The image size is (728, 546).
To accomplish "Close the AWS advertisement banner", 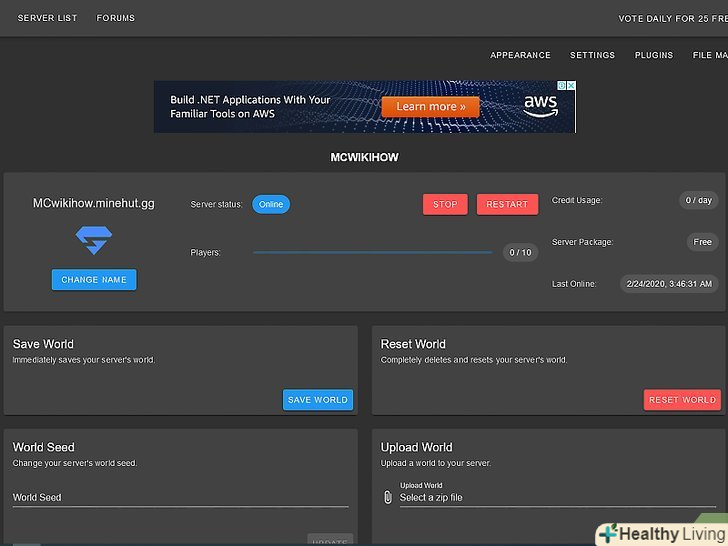I will (571, 86).
